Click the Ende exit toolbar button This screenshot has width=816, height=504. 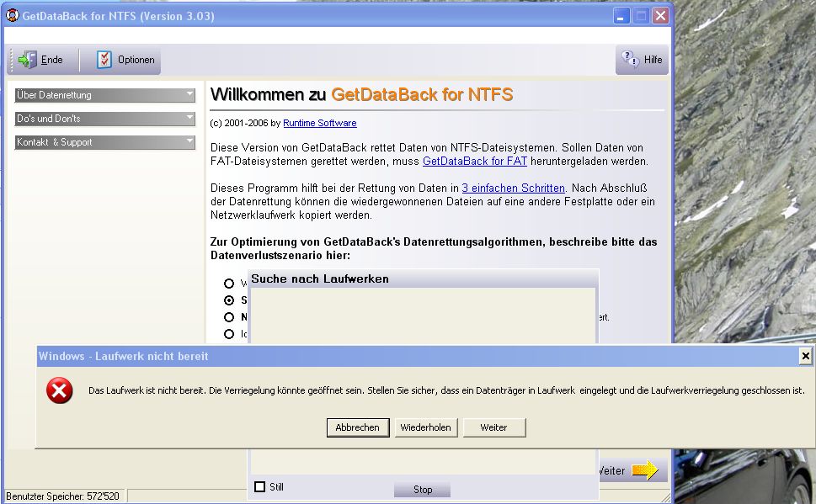[40, 60]
